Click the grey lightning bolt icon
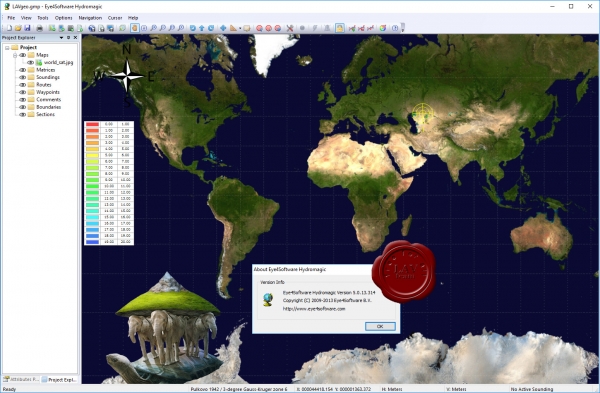Viewport: 600px width, 393px height. tap(315, 28)
